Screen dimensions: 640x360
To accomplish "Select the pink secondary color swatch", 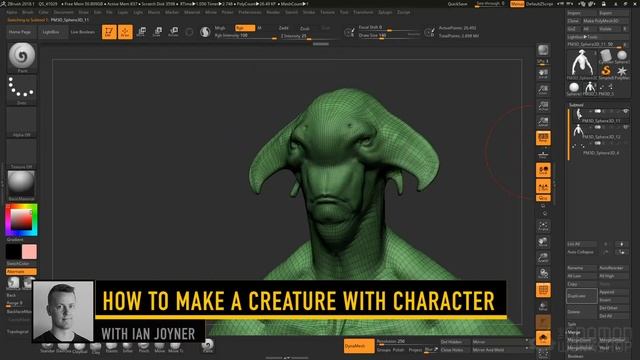I will [29, 252].
